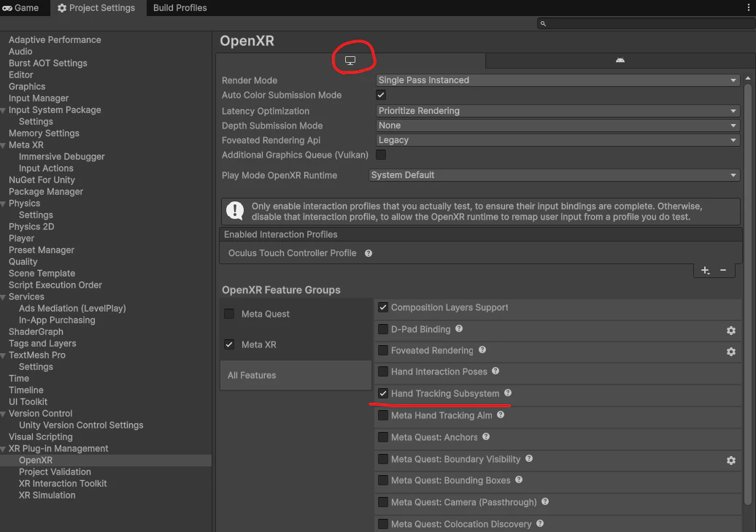Collapse the TextMesh Pro tree section
Viewport: 756px width, 532px height.
4,355
